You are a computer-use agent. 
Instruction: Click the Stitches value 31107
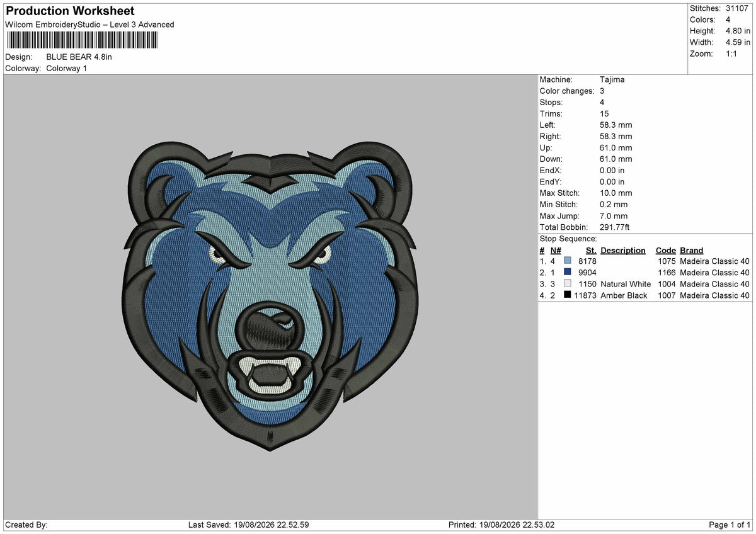click(x=736, y=8)
